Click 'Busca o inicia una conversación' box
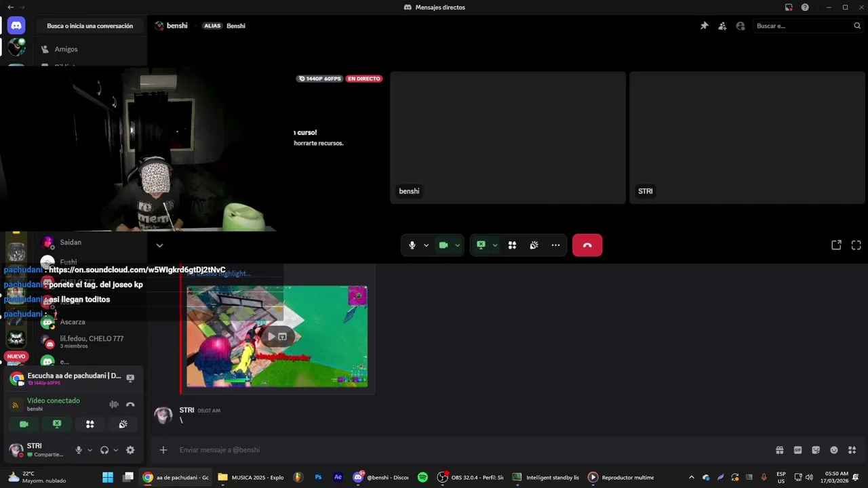 (x=90, y=26)
